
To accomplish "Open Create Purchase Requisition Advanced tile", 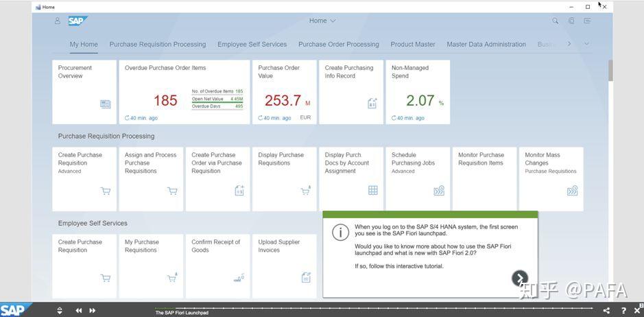I will (x=84, y=179).
